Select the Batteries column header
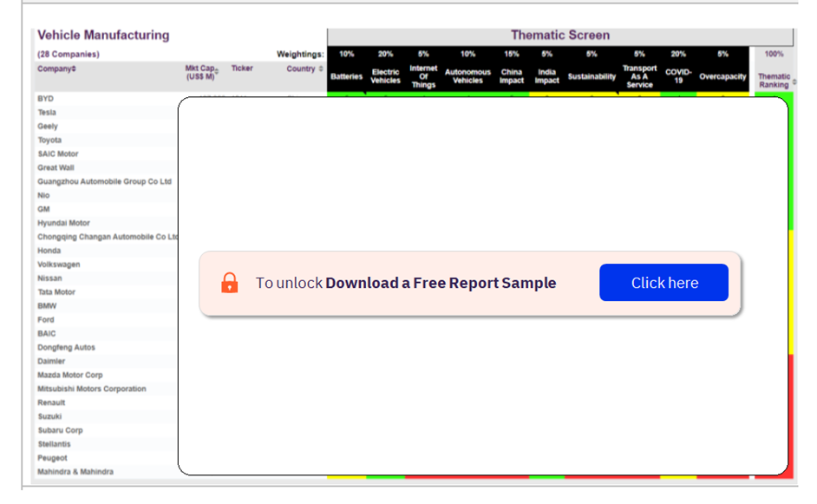817x504 pixels. (x=347, y=76)
